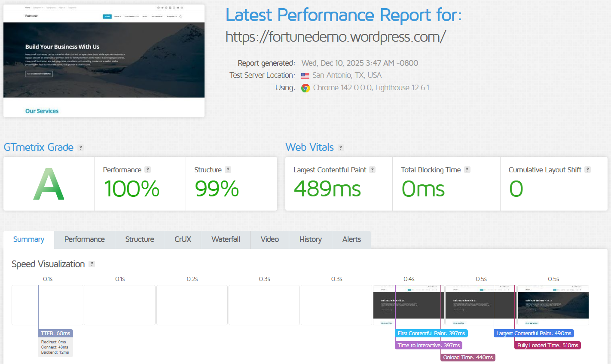This screenshot has width=611, height=364.
Task: Click Fully Loaded Time: 510ms marker
Action: click(x=548, y=346)
